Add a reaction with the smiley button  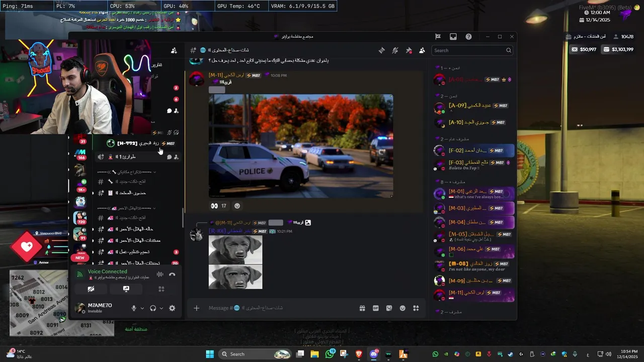click(x=237, y=206)
